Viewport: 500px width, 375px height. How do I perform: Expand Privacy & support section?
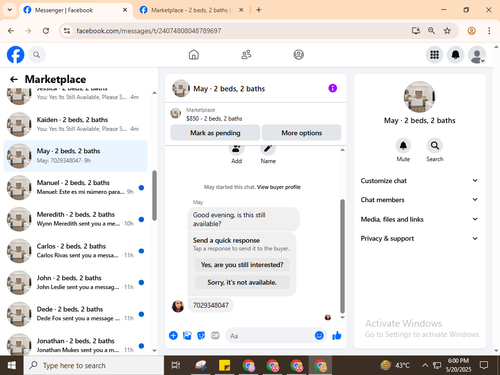point(419,238)
